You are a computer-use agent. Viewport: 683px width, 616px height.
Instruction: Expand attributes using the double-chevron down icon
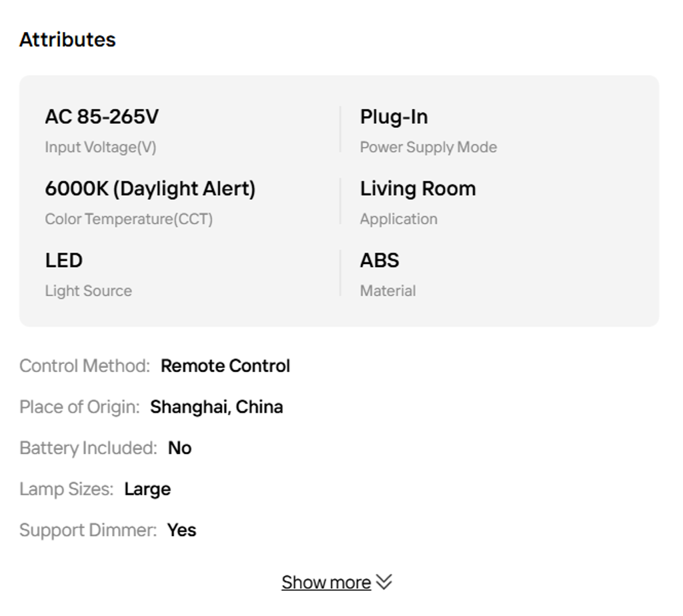(x=384, y=582)
